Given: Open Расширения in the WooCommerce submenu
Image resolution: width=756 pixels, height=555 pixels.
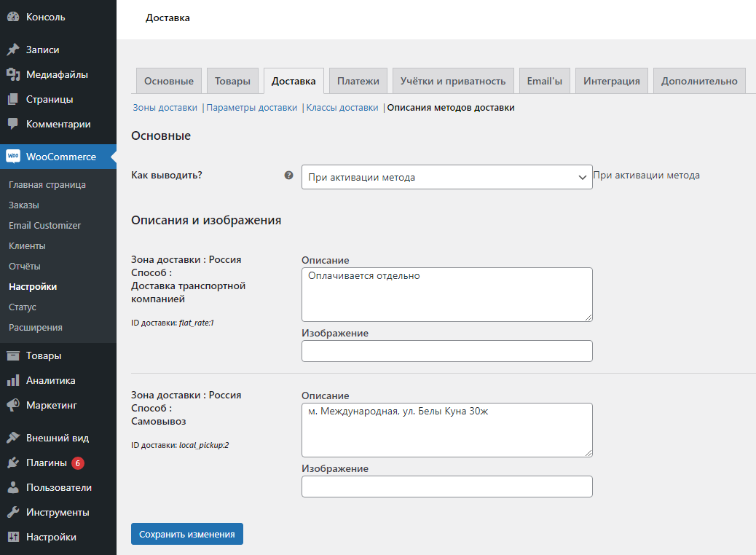Looking at the screenshot, I should tap(36, 328).
